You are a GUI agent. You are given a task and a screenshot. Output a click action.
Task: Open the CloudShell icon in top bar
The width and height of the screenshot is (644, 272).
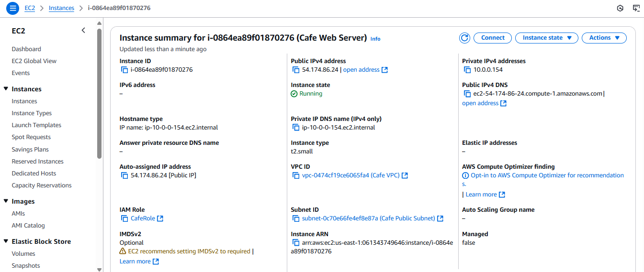636,8
